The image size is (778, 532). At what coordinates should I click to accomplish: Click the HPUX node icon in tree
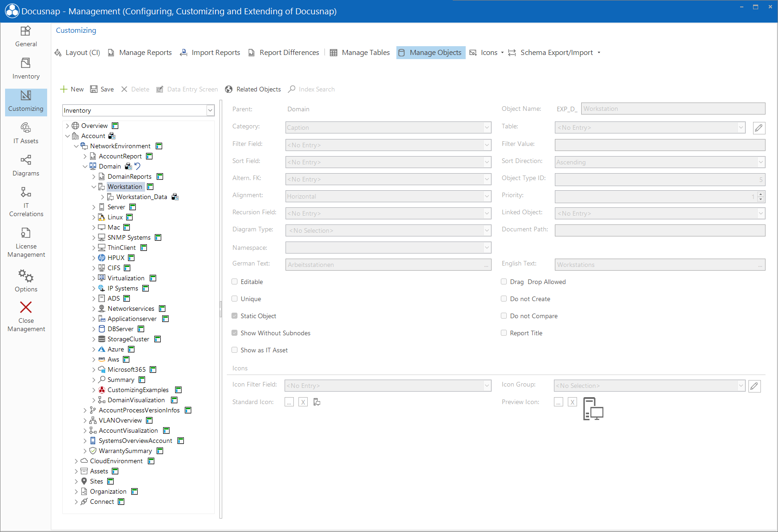click(x=102, y=258)
